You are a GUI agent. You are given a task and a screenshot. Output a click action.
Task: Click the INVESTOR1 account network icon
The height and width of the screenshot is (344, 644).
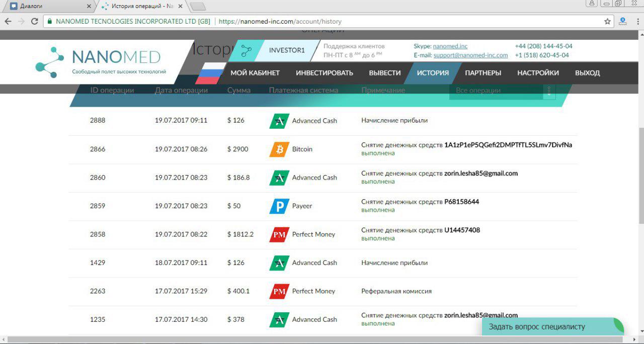coord(246,50)
